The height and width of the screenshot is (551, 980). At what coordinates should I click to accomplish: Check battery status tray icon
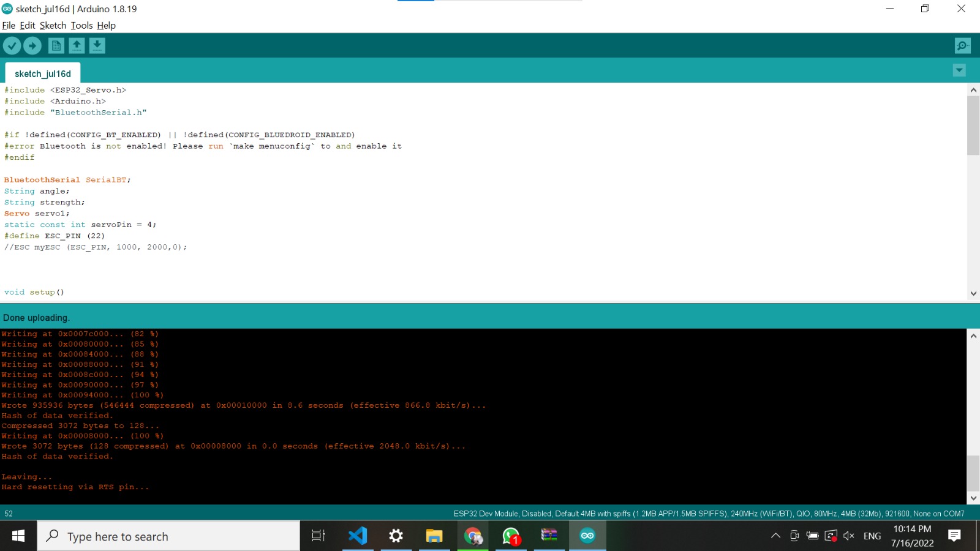click(813, 536)
